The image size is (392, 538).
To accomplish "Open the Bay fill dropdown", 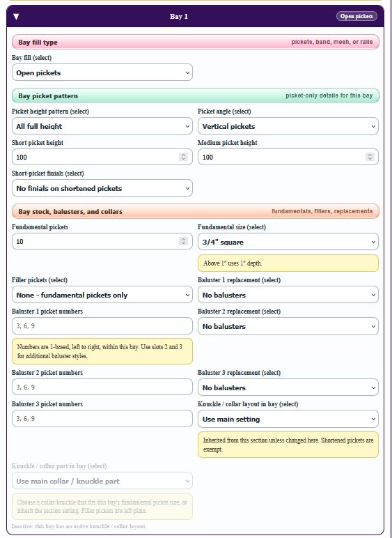I will pos(102,72).
